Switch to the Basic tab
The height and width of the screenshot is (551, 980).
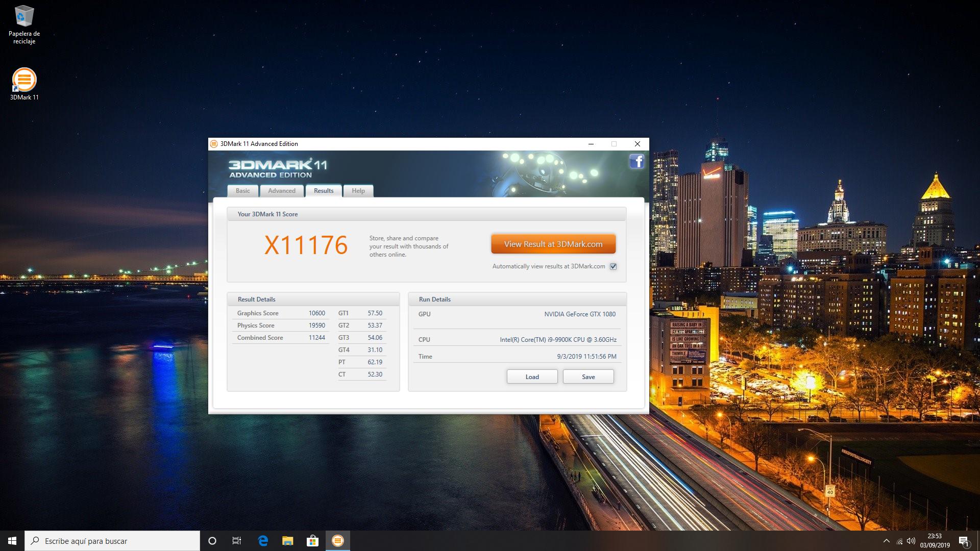[x=243, y=191]
